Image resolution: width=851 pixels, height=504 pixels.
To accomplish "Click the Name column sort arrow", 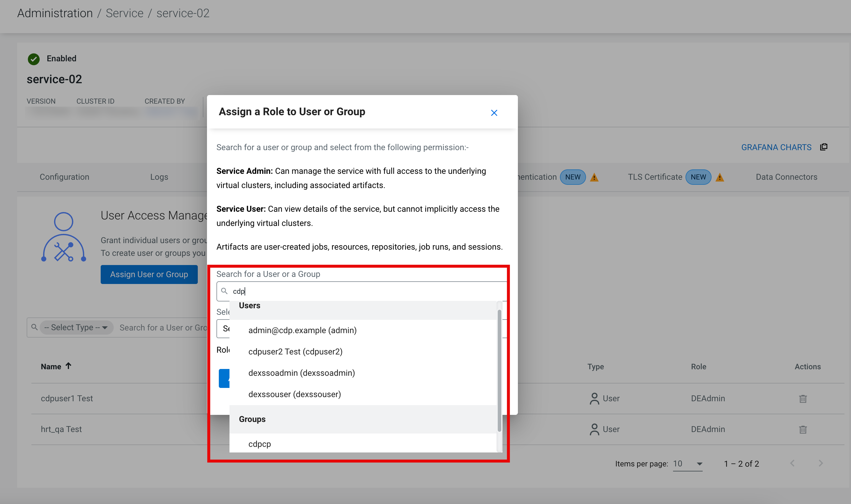I will (68, 366).
